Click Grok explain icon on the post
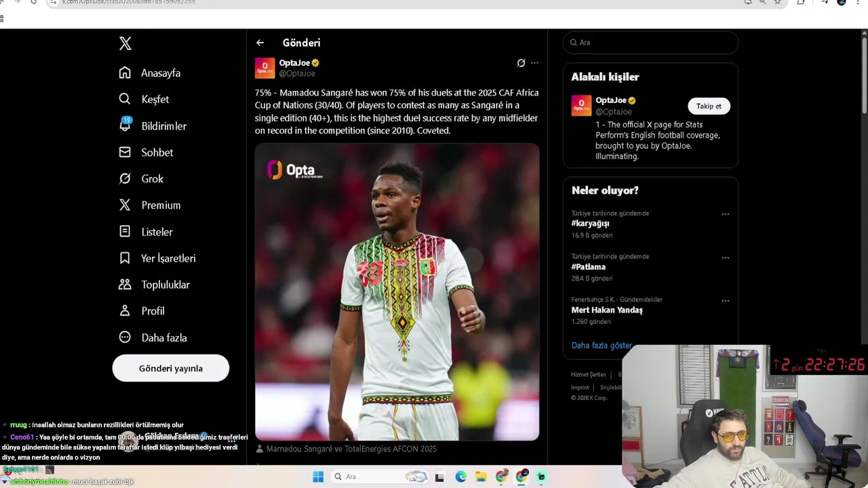Image resolution: width=868 pixels, height=488 pixels. (x=521, y=63)
